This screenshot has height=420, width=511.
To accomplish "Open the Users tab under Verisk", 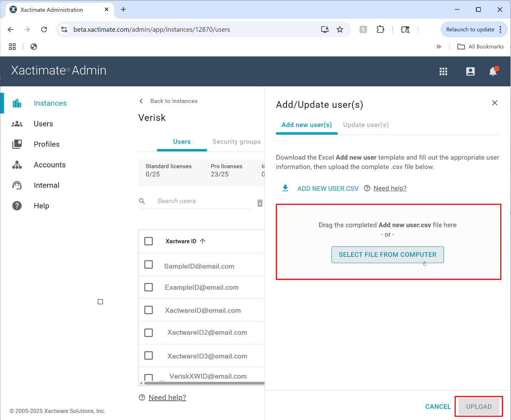I will tap(182, 142).
